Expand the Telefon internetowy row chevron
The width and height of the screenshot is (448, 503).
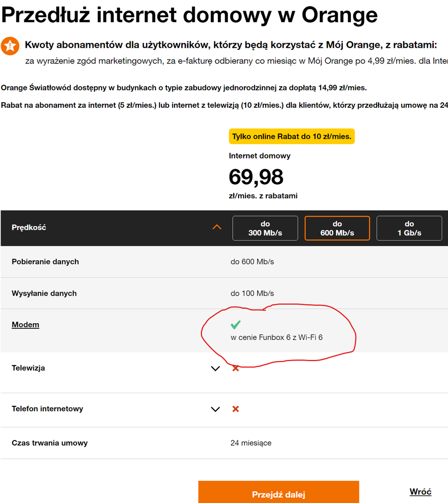click(x=215, y=409)
